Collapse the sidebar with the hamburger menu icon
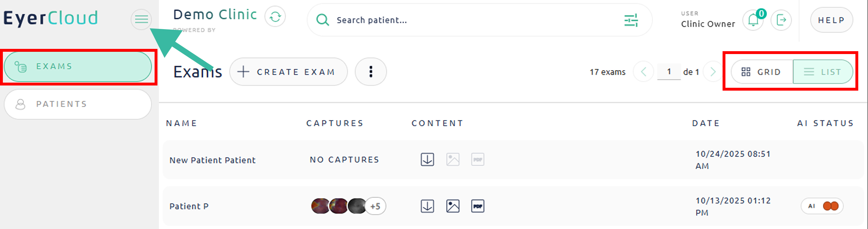The image size is (868, 229). point(141,19)
